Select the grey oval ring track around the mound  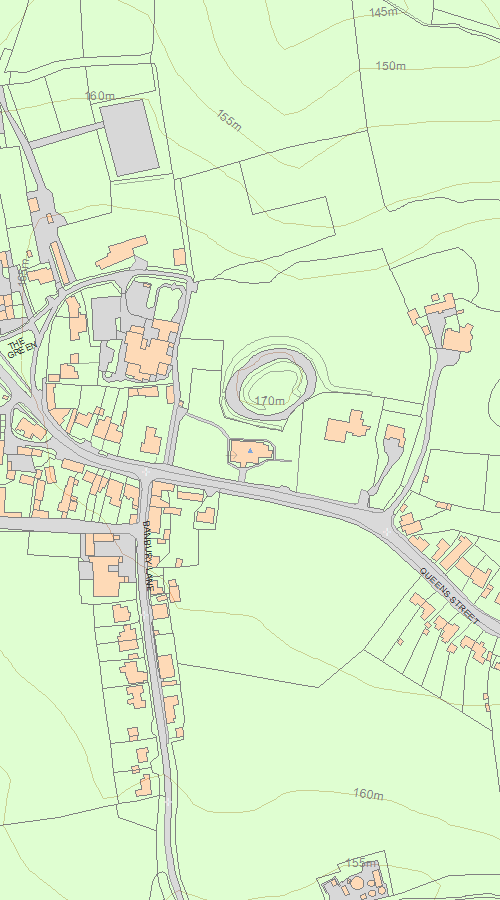270,383
